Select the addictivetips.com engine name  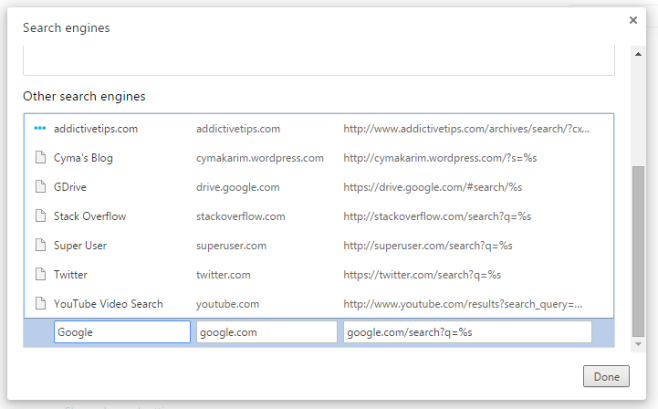point(96,129)
